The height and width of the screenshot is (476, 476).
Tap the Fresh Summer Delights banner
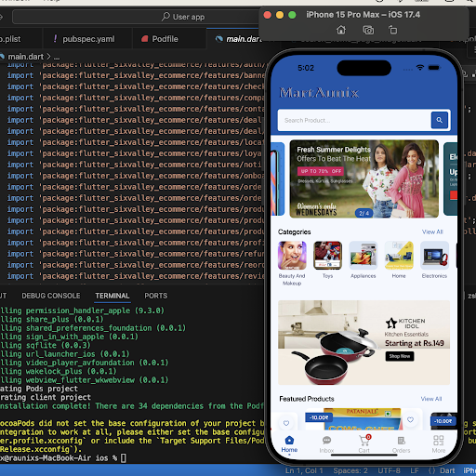(x=364, y=178)
